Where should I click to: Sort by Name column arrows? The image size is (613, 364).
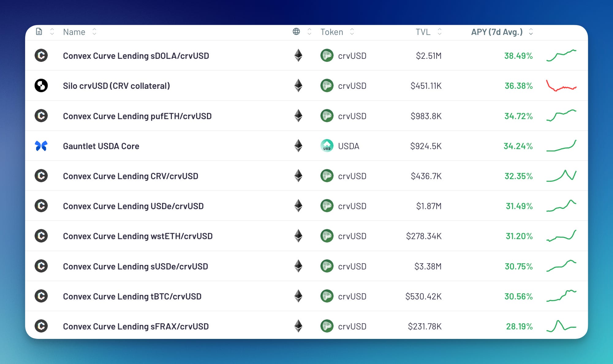[94, 32]
